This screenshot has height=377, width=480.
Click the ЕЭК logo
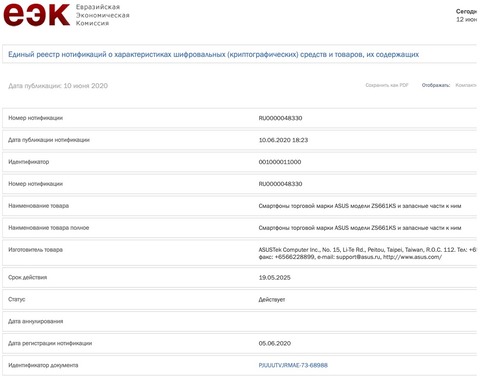point(37,15)
